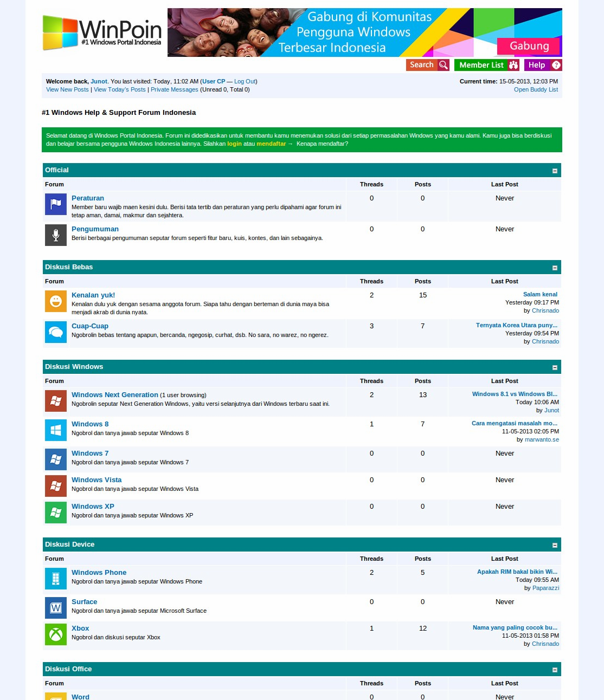The width and height of the screenshot is (604, 700).
Task: Open the Windows 8 forum title
Action: (90, 424)
